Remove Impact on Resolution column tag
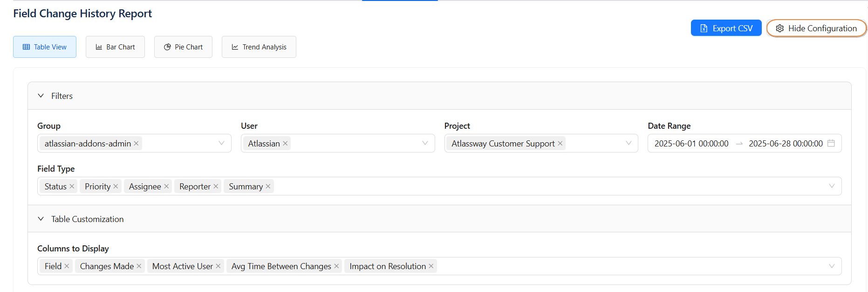Viewport: 868px width, 292px height. (x=431, y=266)
